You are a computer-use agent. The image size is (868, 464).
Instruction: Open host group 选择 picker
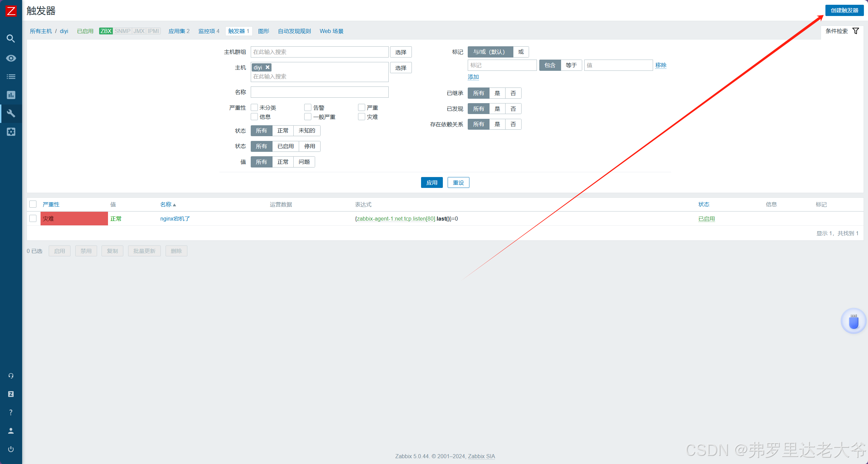[401, 52]
